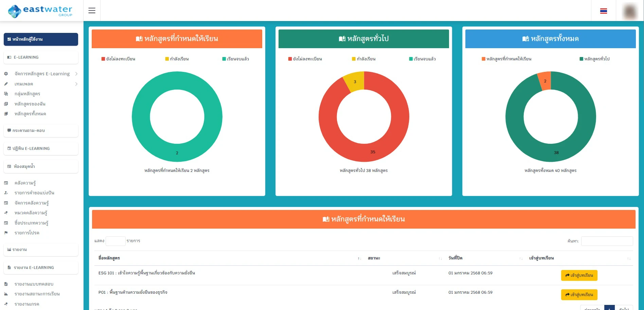The image size is (644, 310).
Task: Click เข้าสู่บทเรียน button for P01 course
Action: 579,295
